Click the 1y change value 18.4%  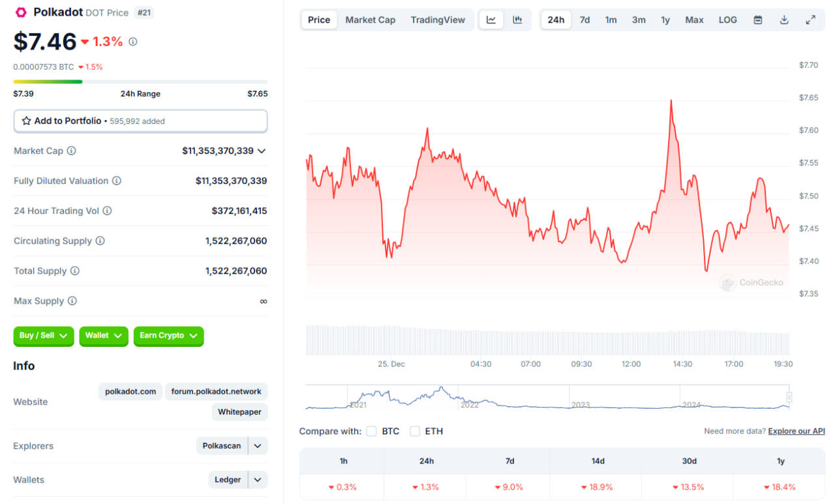[780, 487]
